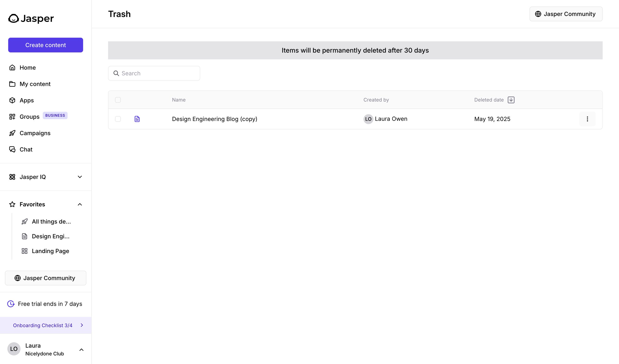
Task: Sort by Deleted date arrow icon
Action: [x=511, y=100]
